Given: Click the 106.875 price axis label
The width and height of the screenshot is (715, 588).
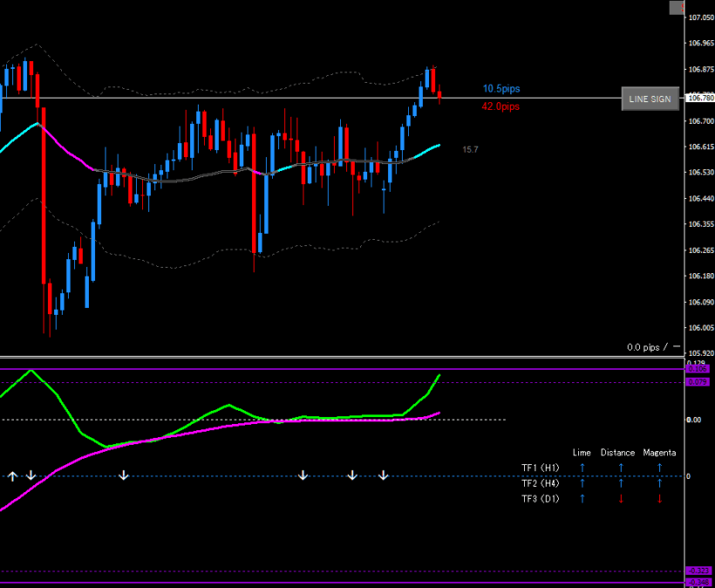Looking at the screenshot, I should (701, 69).
